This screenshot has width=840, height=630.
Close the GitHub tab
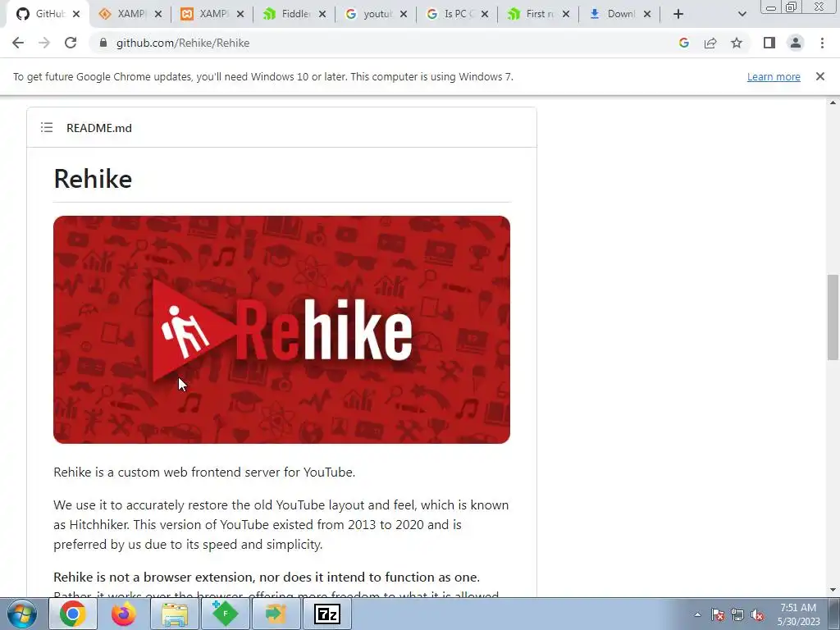click(76, 14)
